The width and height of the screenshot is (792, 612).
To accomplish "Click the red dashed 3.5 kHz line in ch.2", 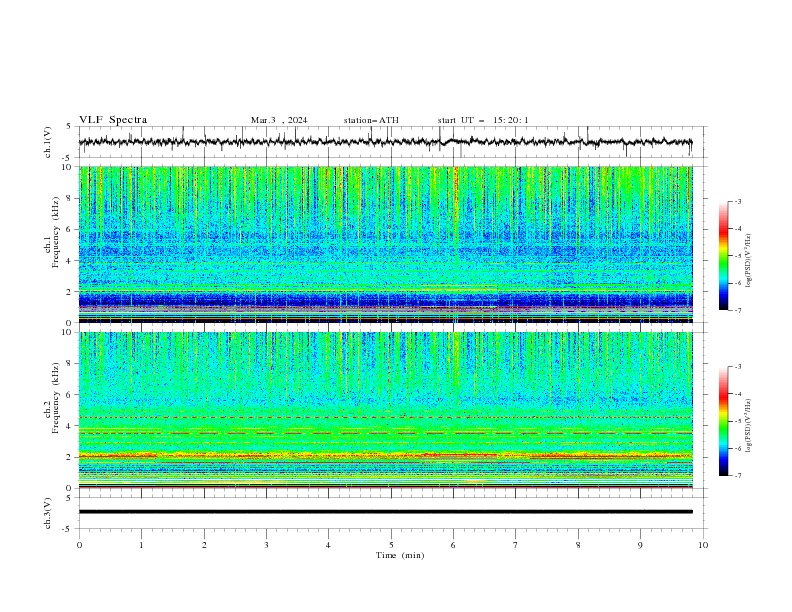I will pyautogui.click(x=385, y=433).
